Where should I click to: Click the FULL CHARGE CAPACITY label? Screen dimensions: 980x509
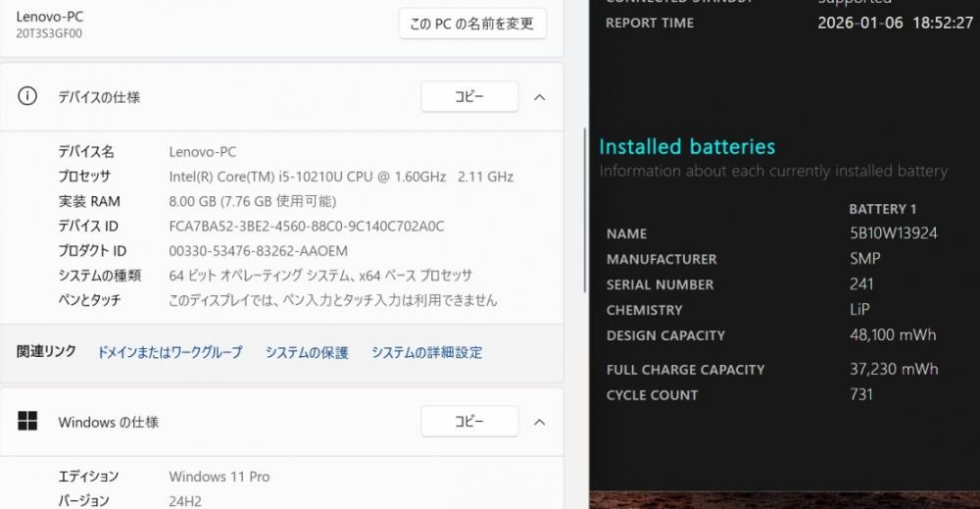685,370
